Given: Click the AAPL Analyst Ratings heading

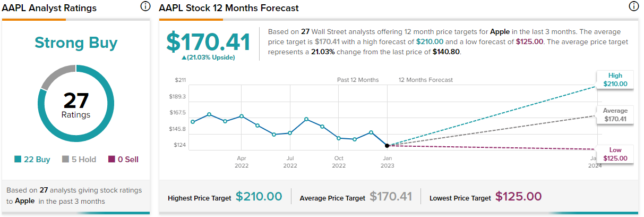Looking at the screenshot, I should click(x=49, y=8).
